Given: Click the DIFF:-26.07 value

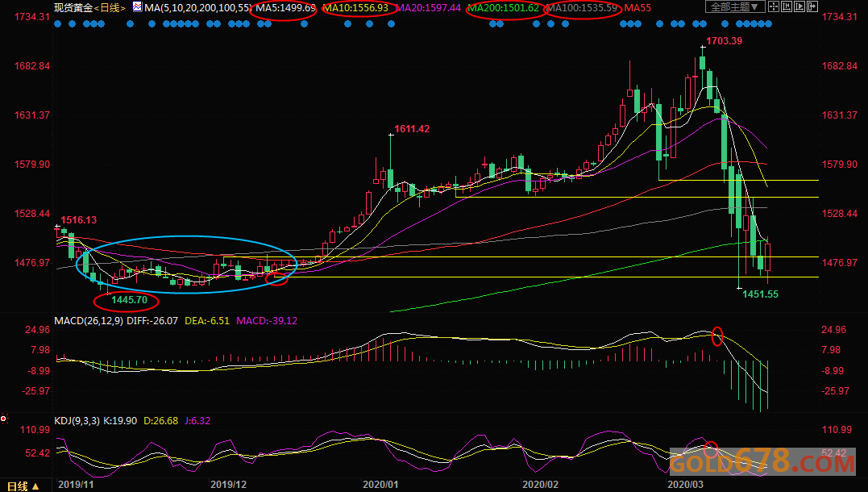Looking at the screenshot, I should pos(152,321).
